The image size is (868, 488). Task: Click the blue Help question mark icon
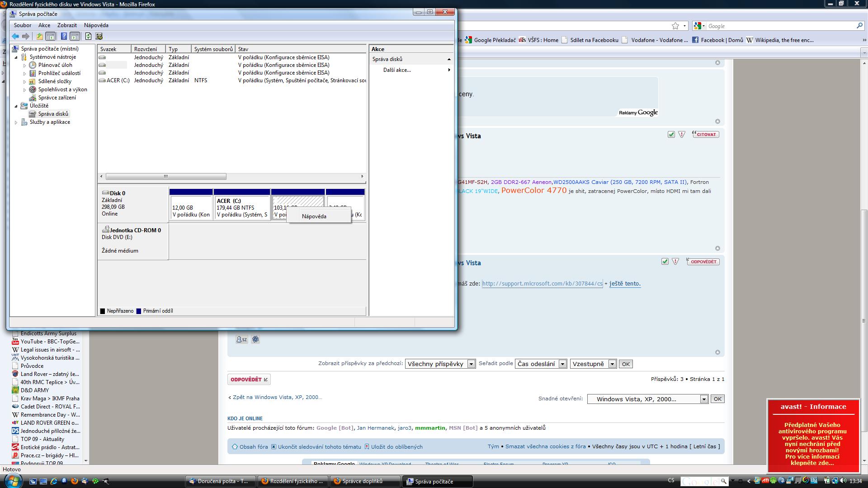[64, 36]
